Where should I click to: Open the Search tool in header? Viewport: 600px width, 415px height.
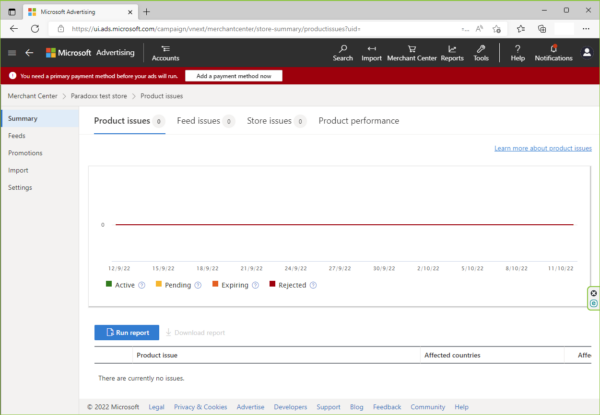point(342,53)
